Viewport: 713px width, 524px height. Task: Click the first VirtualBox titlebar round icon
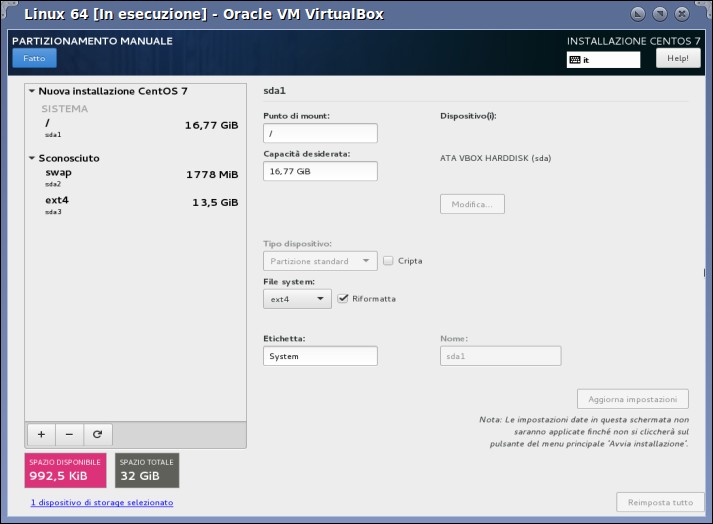tap(638, 14)
